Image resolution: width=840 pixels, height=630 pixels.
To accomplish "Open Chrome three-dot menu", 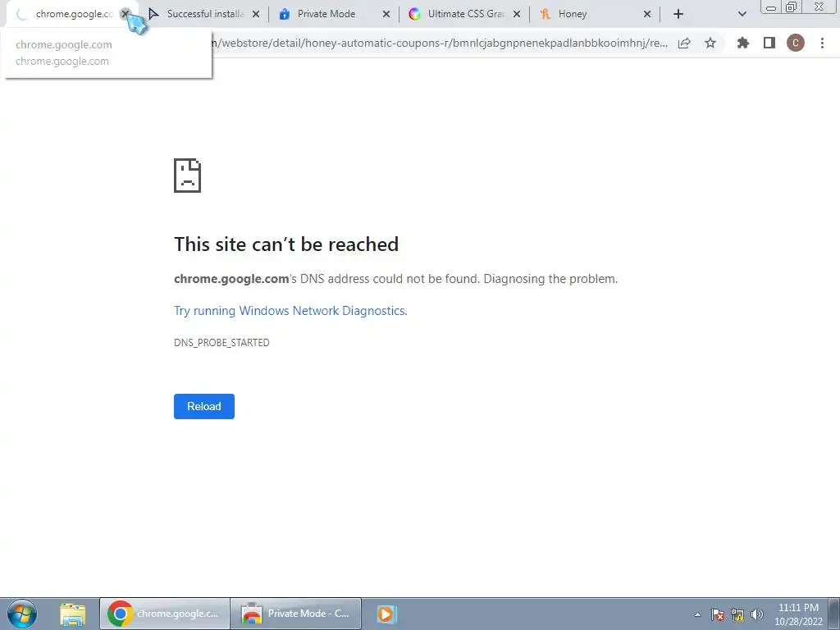I will click(x=822, y=43).
